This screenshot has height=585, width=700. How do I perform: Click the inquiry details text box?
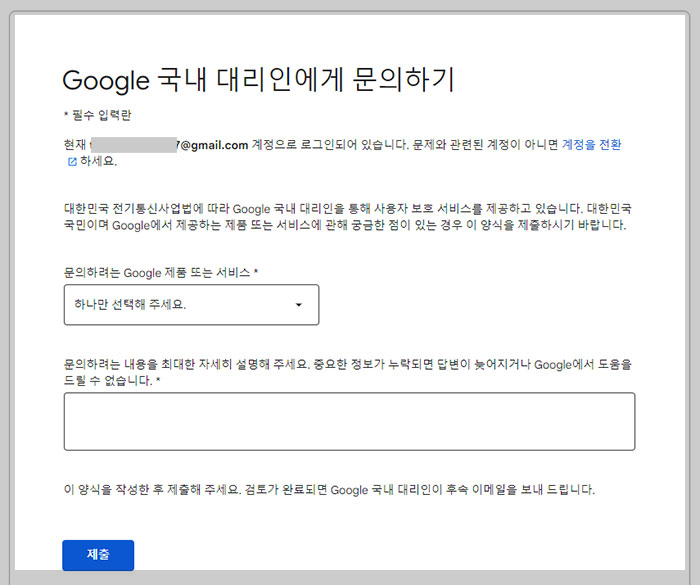point(349,422)
